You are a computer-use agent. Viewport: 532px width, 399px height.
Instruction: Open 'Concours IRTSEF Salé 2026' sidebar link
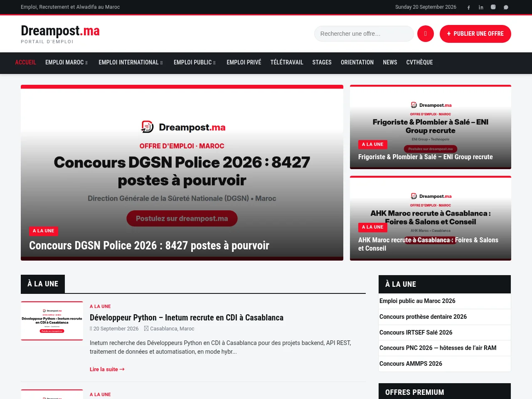point(416,332)
